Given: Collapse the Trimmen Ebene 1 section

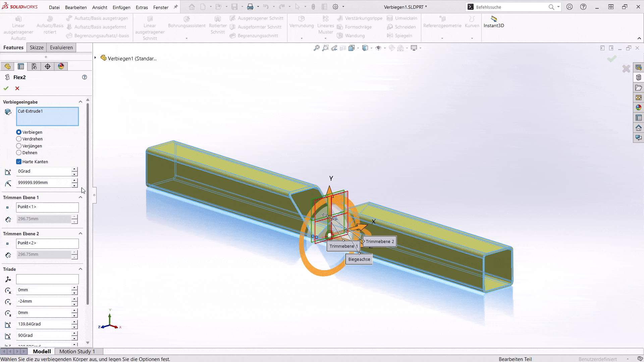Looking at the screenshot, I should [x=80, y=197].
